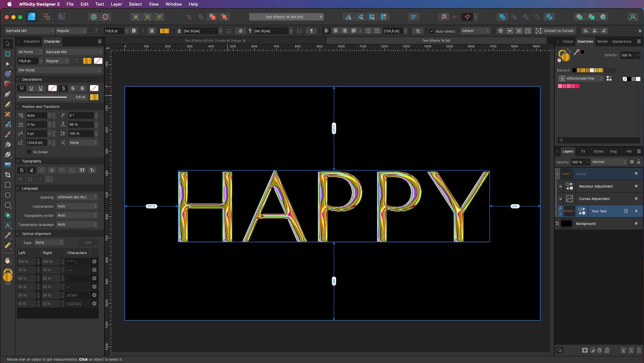Switch to the Stroke tab
Screen dimensions: 644x363
[x=602, y=41]
